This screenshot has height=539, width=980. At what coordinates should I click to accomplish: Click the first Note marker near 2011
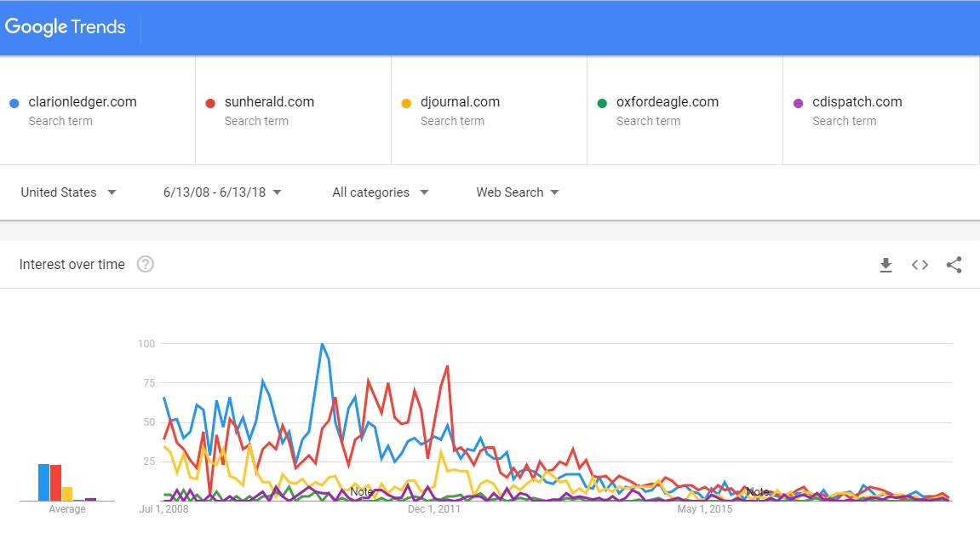[362, 492]
